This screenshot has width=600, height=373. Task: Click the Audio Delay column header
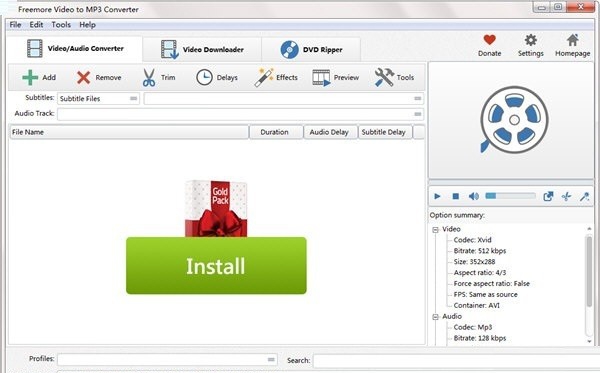coord(331,132)
